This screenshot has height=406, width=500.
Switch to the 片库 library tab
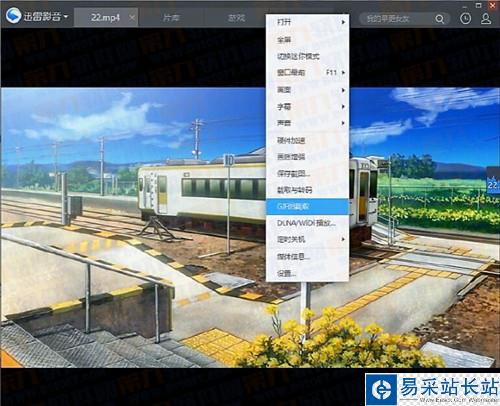tap(171, 17)
